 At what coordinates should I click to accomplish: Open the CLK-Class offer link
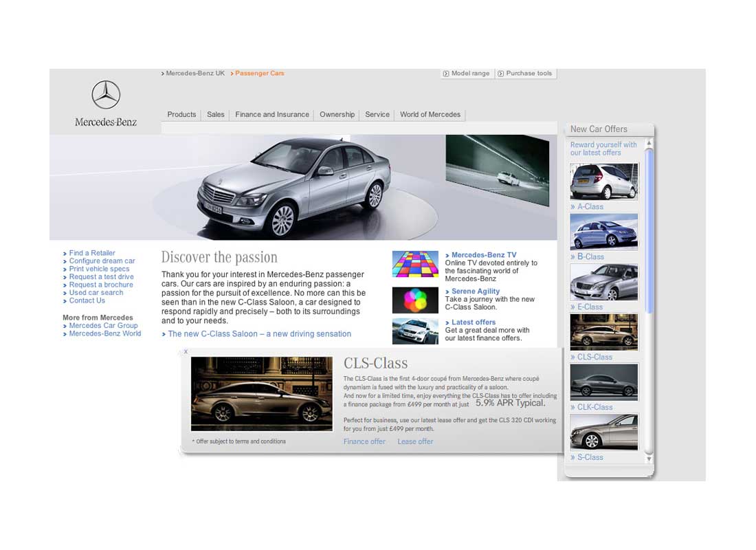595,407
